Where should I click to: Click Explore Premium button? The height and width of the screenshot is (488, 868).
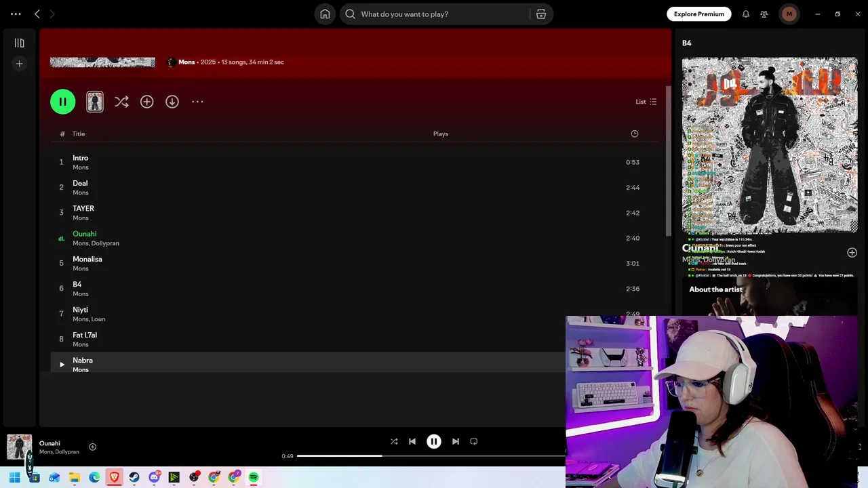(x=698, y=14)
